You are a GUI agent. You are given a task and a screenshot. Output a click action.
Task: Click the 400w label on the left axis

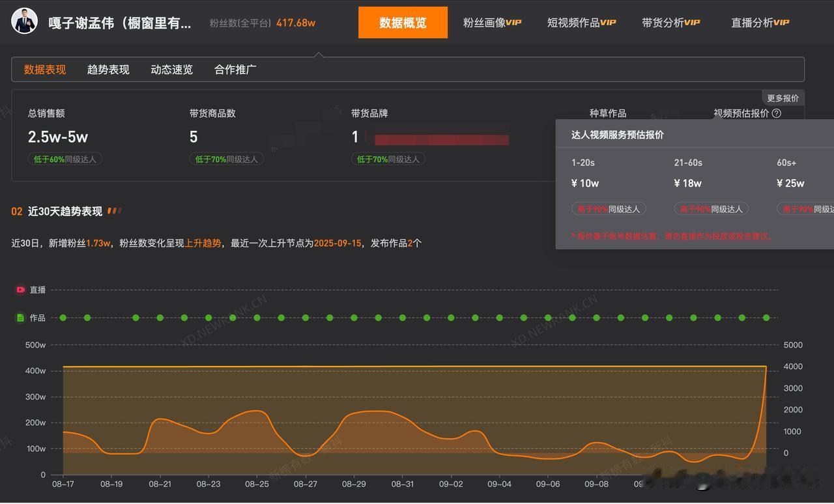click(35, 371)
